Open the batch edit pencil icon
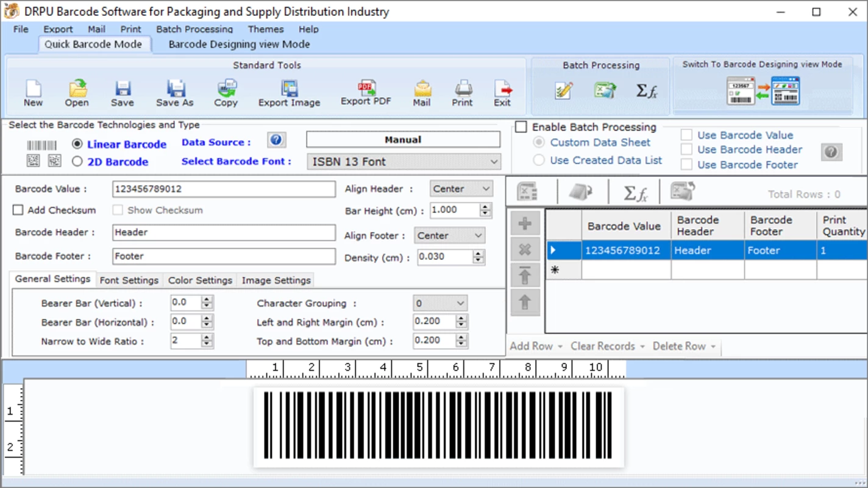 [564, 91]
